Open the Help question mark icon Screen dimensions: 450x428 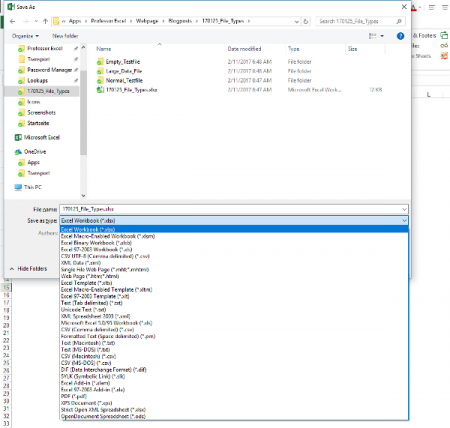click(400, 36)
